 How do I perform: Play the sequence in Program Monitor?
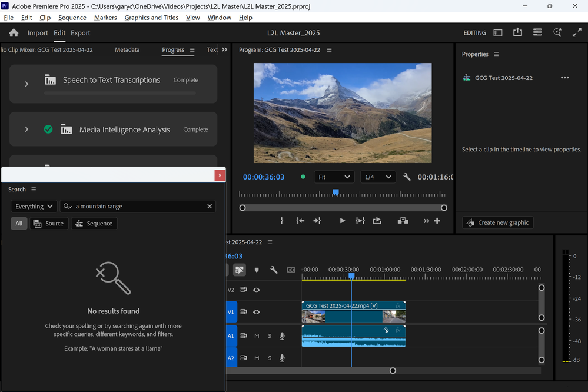coord(342,221)
